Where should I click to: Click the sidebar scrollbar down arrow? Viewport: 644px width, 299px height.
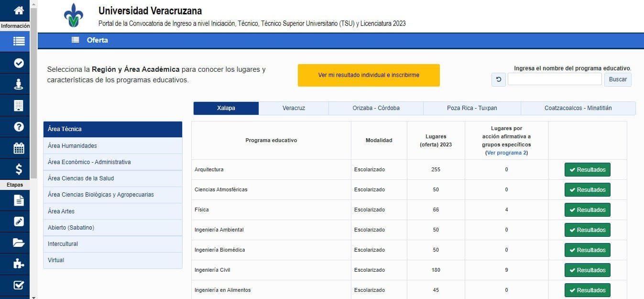click(x=33, y=297)
